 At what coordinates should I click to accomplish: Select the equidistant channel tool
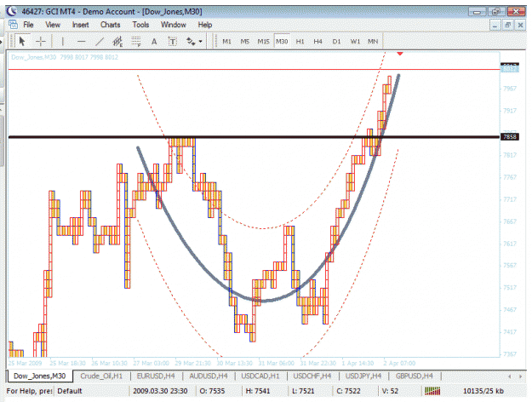coord(117,42)
